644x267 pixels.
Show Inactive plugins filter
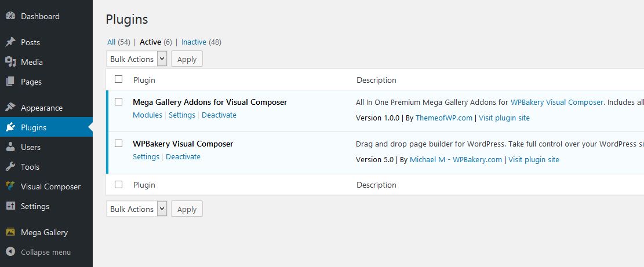[x=194, y=42]
